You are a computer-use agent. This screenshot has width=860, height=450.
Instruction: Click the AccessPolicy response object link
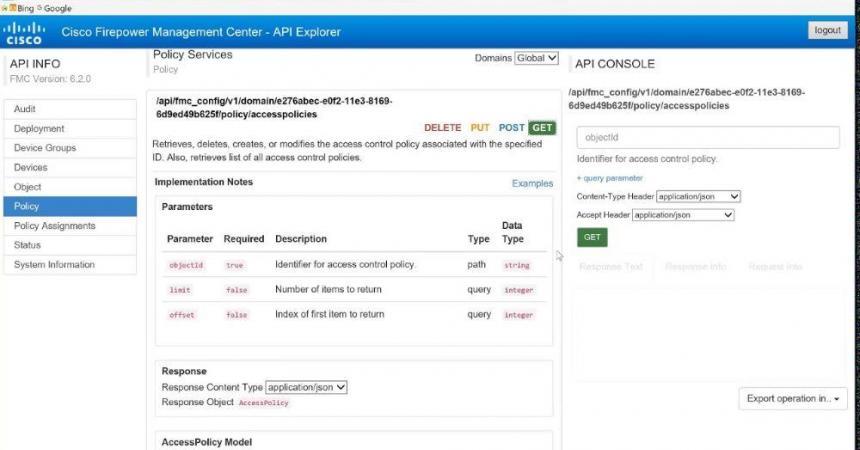[263, 403]
